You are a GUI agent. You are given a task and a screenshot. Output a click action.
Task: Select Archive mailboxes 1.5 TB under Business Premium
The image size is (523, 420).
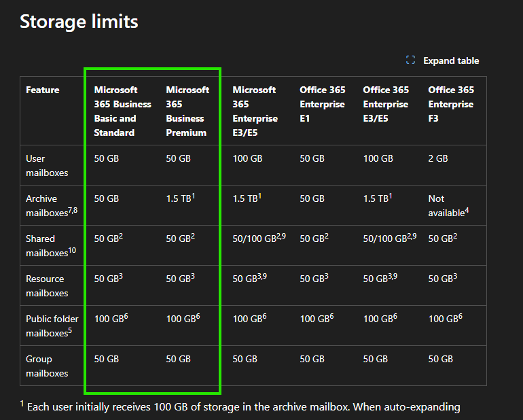click(181, 198)
